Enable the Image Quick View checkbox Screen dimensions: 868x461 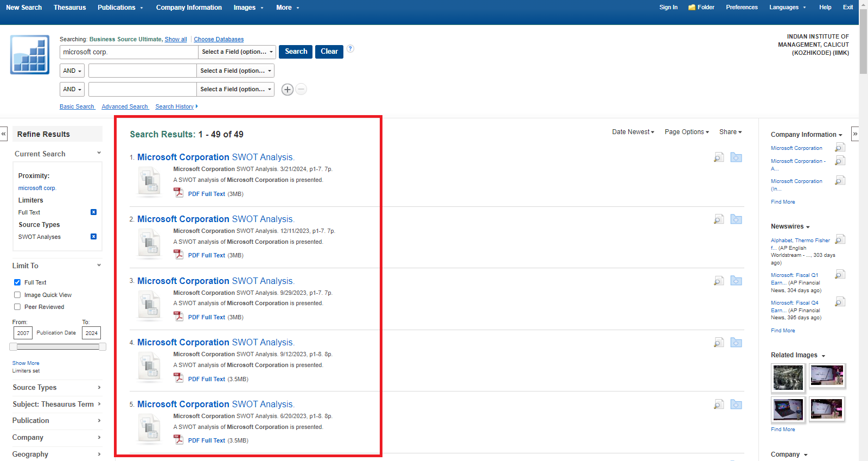point(17,295)
